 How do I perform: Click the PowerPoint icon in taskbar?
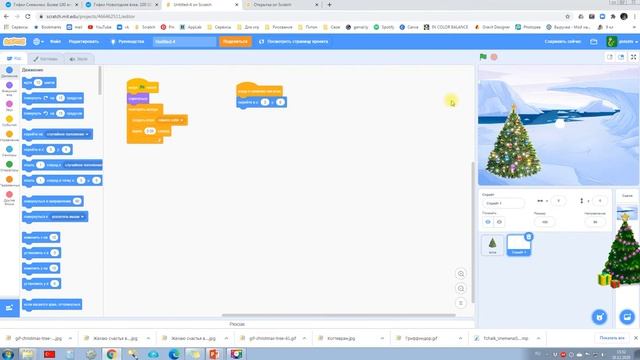(x=214, y=354)
